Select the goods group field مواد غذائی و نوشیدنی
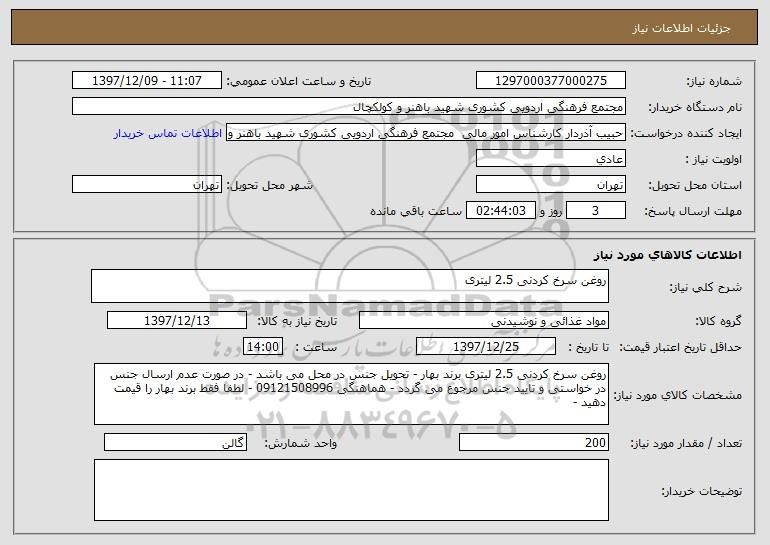 pyautogui.click(x=484, y=321)
